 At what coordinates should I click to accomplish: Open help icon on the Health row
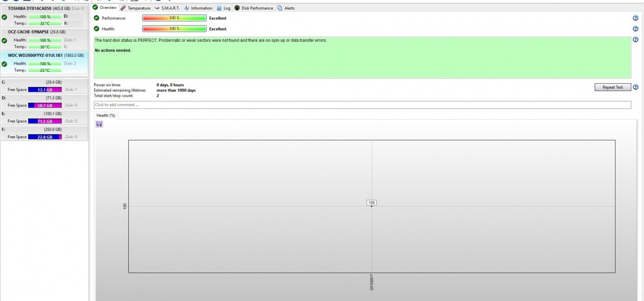(x=636, y=29)
